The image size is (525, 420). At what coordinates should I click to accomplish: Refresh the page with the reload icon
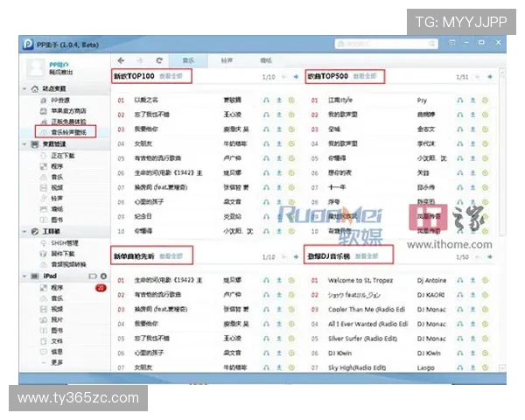click(159, 60)
